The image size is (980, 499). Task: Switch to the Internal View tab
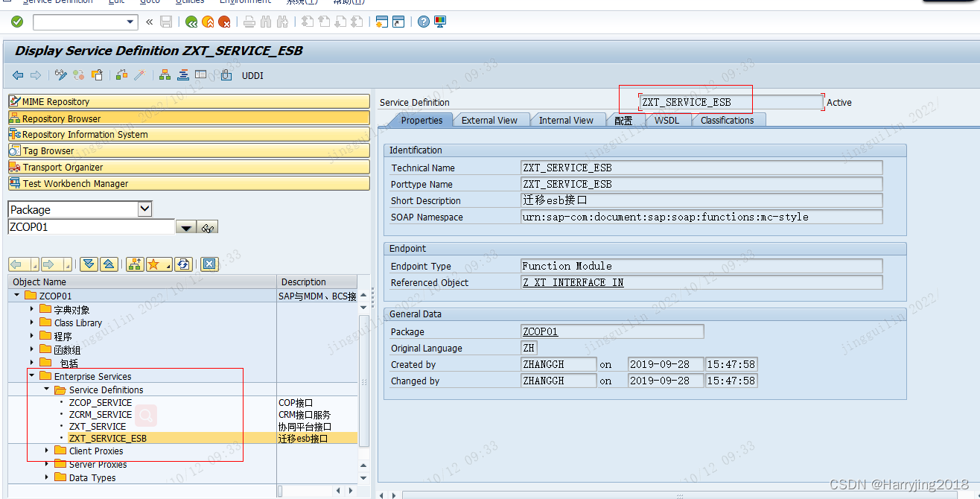tap(566, 120)
